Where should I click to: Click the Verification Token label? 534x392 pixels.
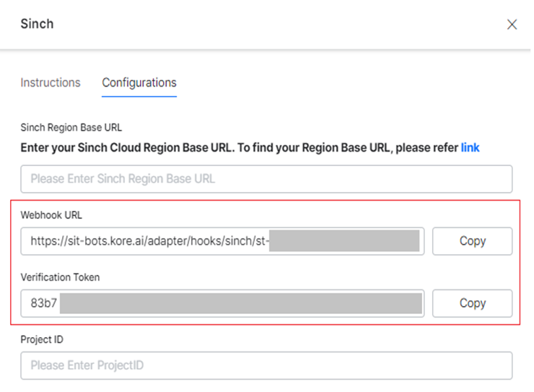pyautogui.click(x=61, y=277)
